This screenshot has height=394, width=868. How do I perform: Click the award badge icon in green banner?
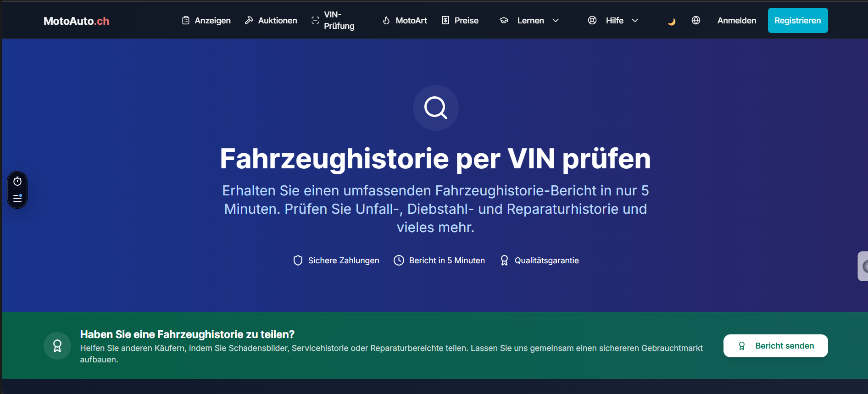(x=57, y=346)
